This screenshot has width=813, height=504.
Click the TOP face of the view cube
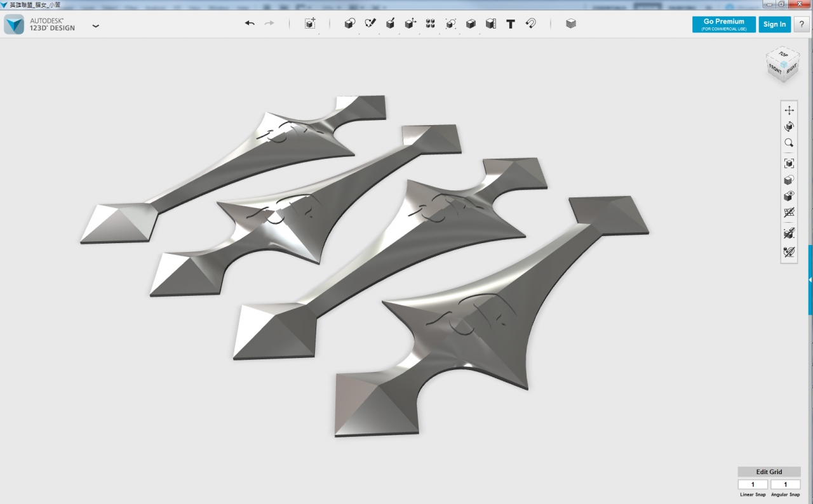(x=783, y=55)
